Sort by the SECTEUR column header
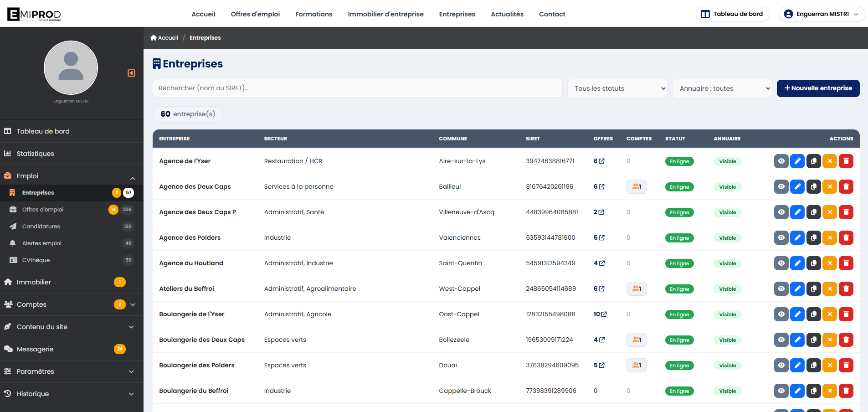 pyautogui.click(x=276, y=139)
